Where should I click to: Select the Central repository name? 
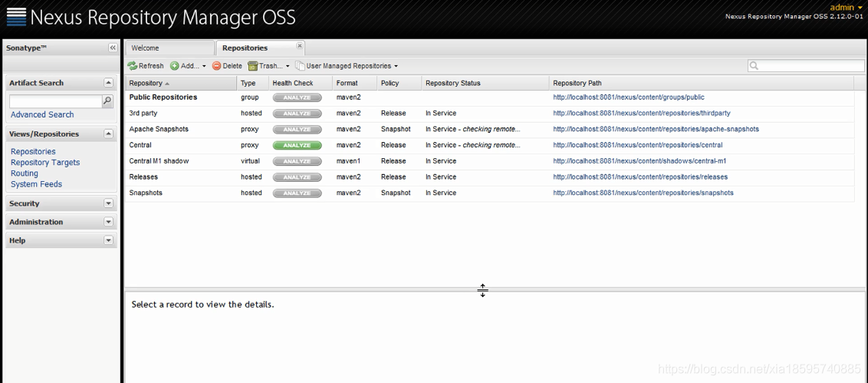pos(140,145)
